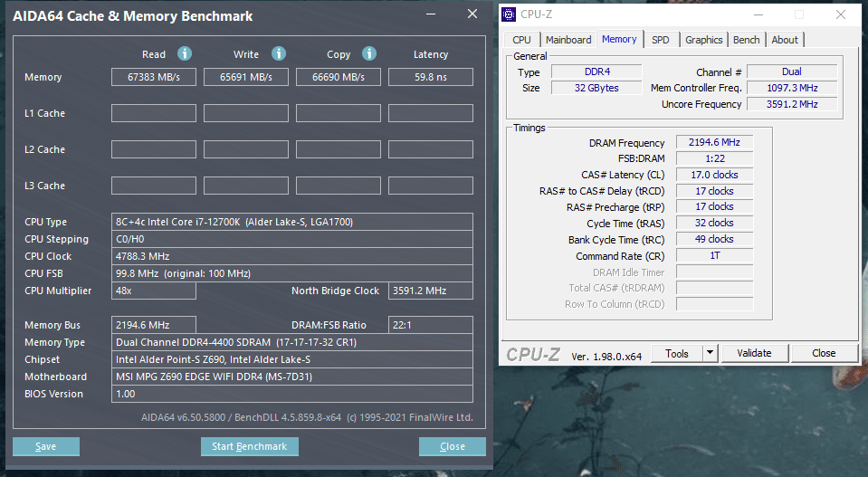
Task: Click the Close button in CPU-Z
Action: point(824,353)
